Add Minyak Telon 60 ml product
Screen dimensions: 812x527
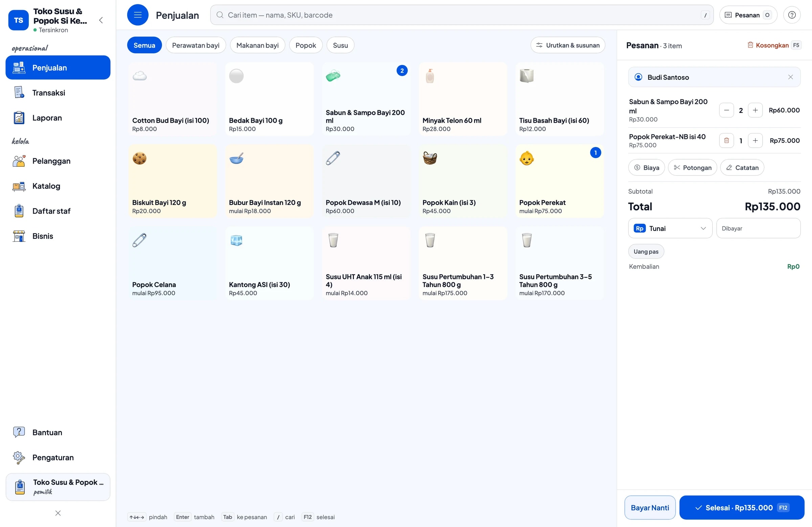point(463,99)
